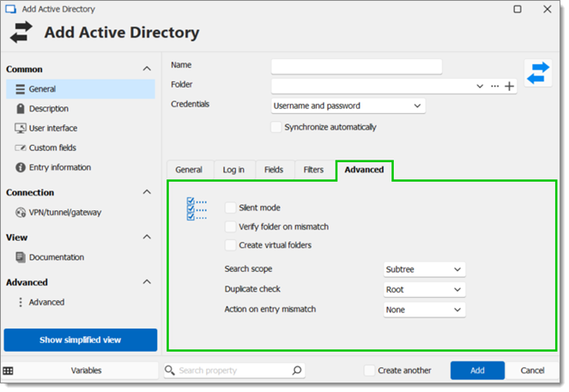Image resolution: width=569 pixels, height=392 pixels.
Task: Tick Verify folder on mismatch
Action: [x=230, y=226]
